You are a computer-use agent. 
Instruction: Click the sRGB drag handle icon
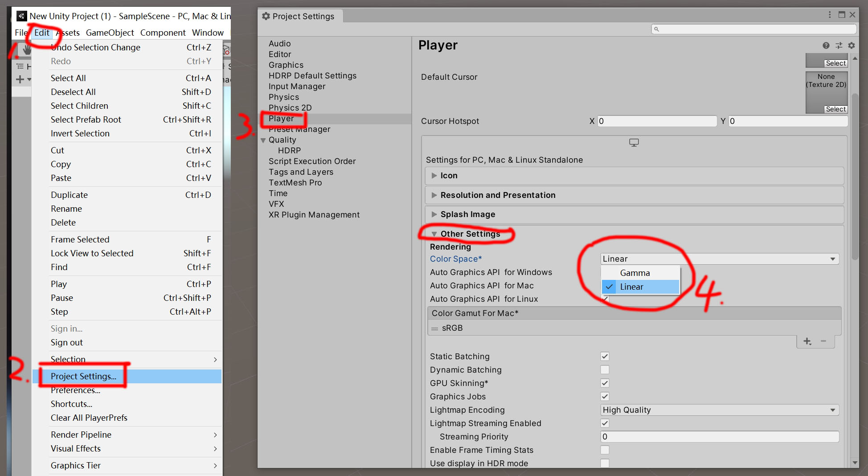pyautogui.click(x=434, y=328)
